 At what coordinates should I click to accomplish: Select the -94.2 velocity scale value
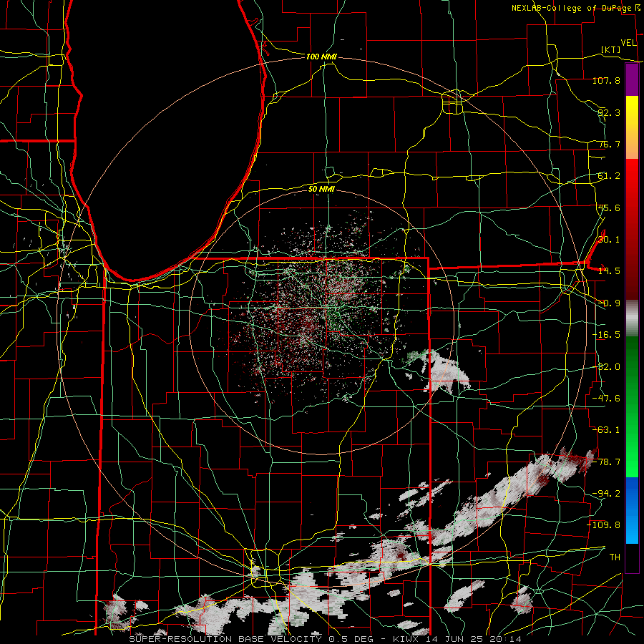tap(606, 494)
